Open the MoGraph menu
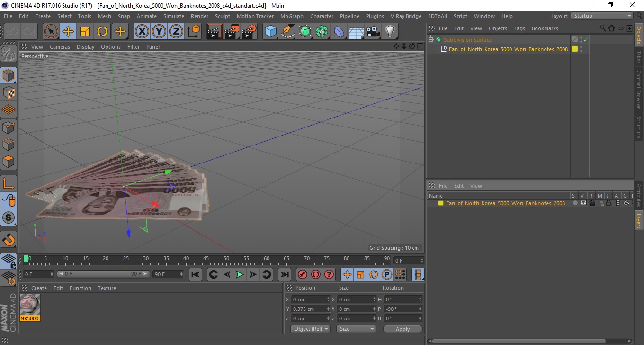 [292, 16]
